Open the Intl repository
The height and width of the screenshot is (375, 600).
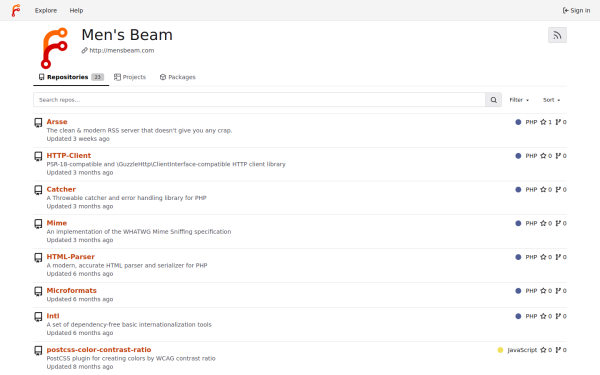point(53,316)
